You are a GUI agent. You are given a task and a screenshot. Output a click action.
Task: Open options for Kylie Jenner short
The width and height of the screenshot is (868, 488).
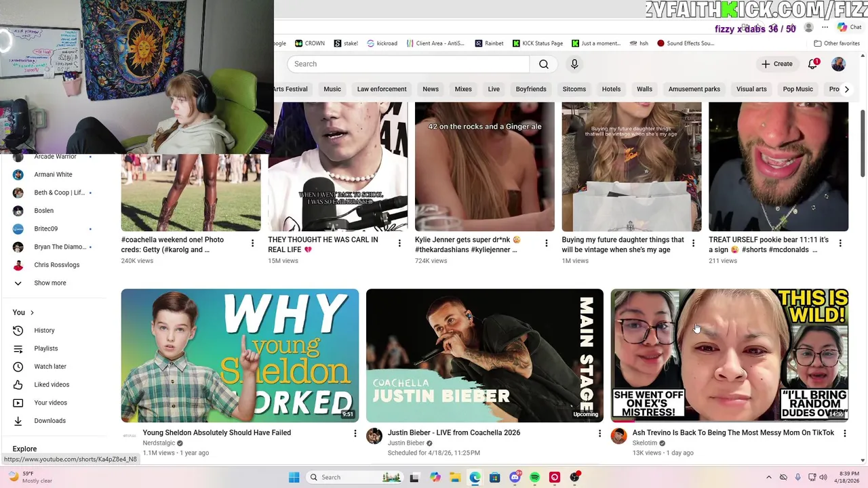tap(547, 243)
